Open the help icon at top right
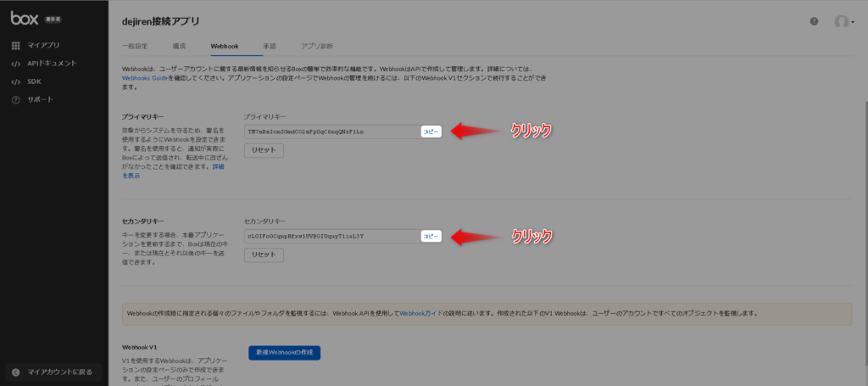The height and width of the screenshot is (386, 868). (814, 21)
